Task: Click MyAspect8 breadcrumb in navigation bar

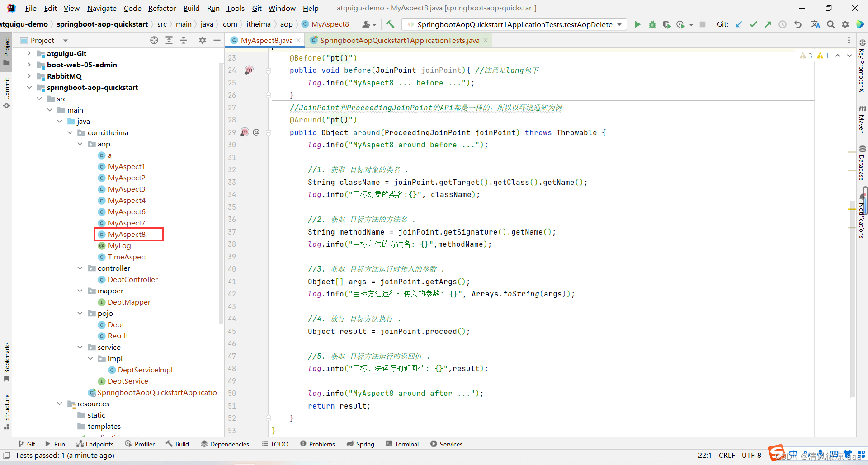Action: tap(325, 24)
